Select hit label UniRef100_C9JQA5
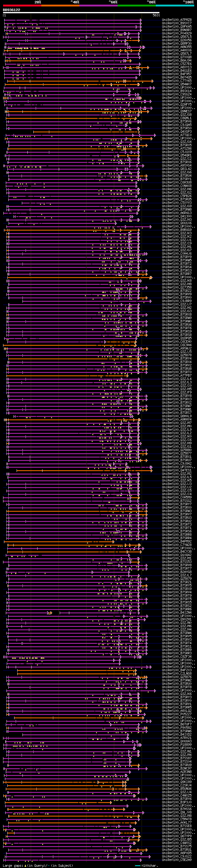197x868 pixels. 177,125
